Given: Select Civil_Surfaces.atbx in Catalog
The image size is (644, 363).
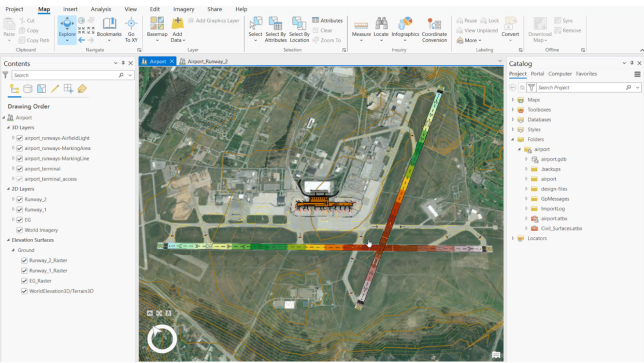Looking at the screenshot, I should coord(561,228).
